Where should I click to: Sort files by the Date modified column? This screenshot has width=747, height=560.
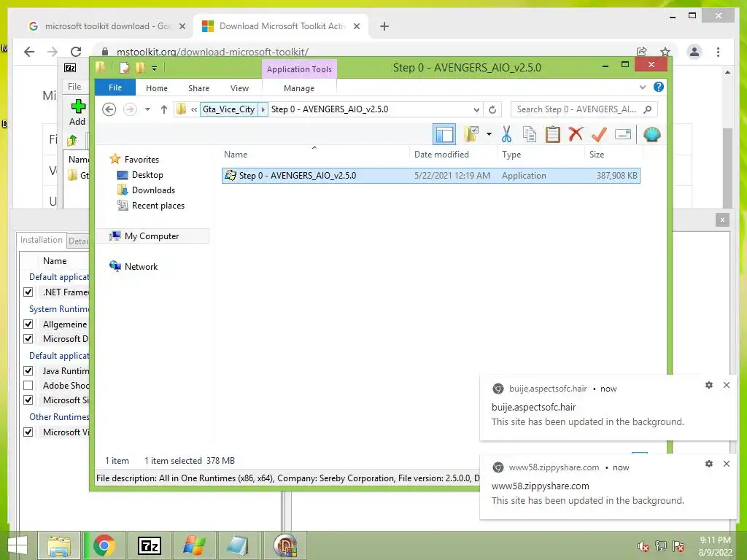click(x=441, y=155)
